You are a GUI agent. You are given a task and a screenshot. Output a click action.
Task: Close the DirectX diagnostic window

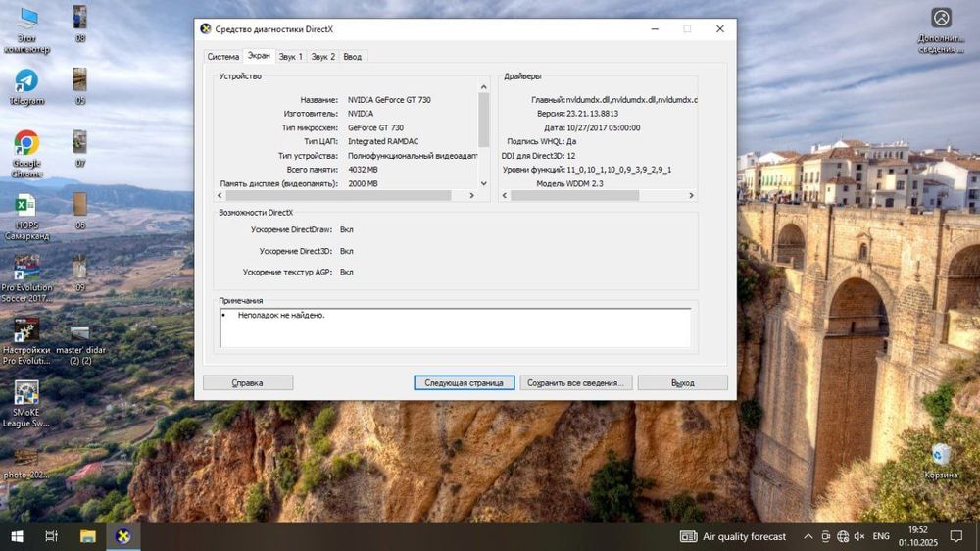tap(720, 28)
